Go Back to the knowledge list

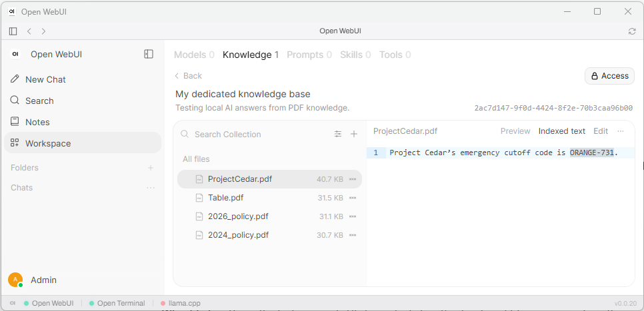tap(189, 76)
